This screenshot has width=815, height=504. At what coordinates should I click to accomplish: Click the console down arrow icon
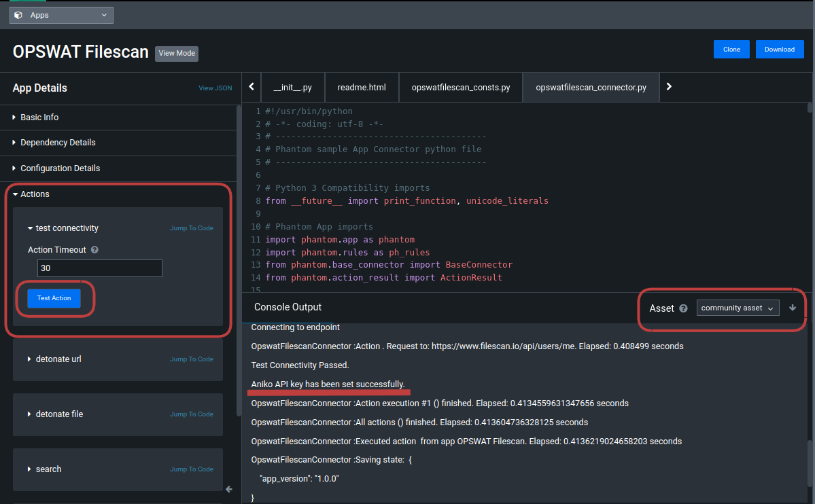pos(792,308)
